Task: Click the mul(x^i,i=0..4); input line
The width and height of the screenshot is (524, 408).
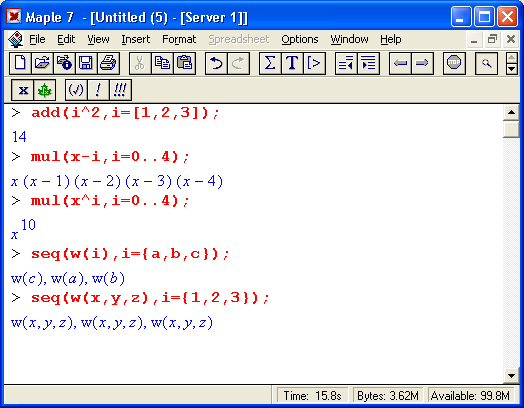Action: 110,201
